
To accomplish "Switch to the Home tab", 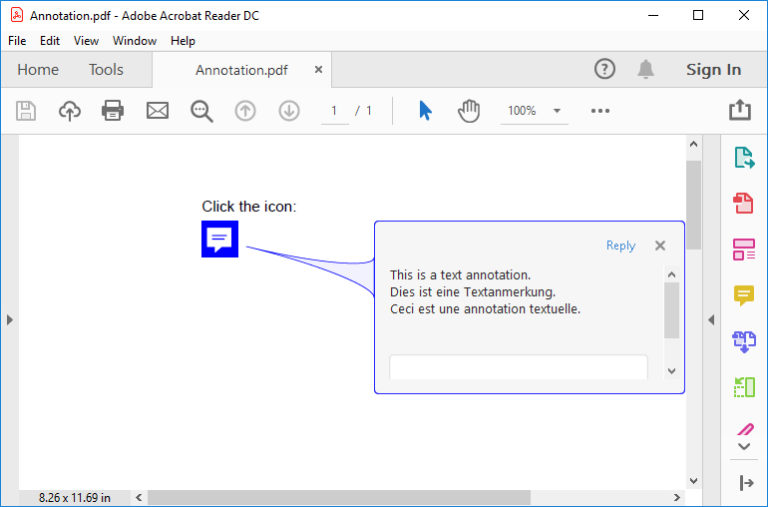I will [x=38, y=70].
